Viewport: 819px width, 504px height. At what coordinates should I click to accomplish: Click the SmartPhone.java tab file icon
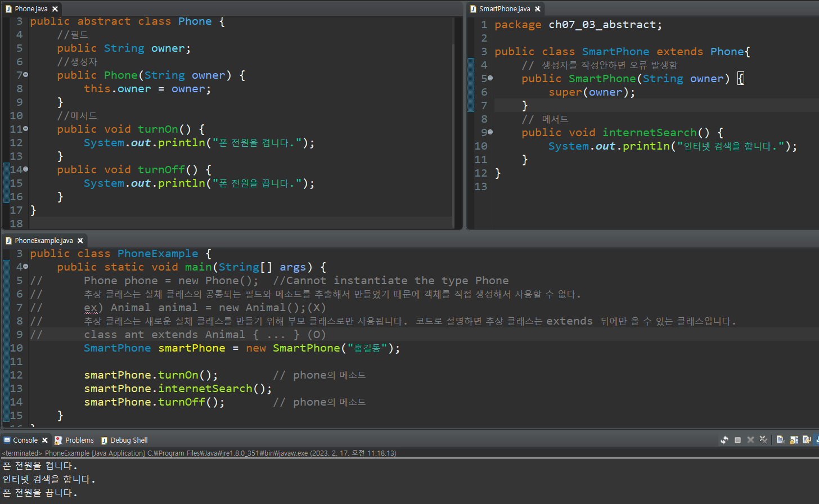[473, 8]
